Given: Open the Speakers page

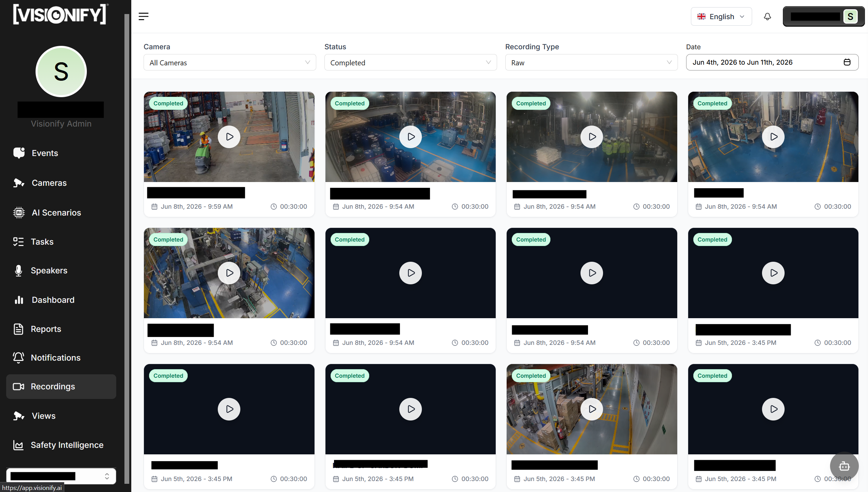Looking at the screenshot, I should (x=49, y=270).
